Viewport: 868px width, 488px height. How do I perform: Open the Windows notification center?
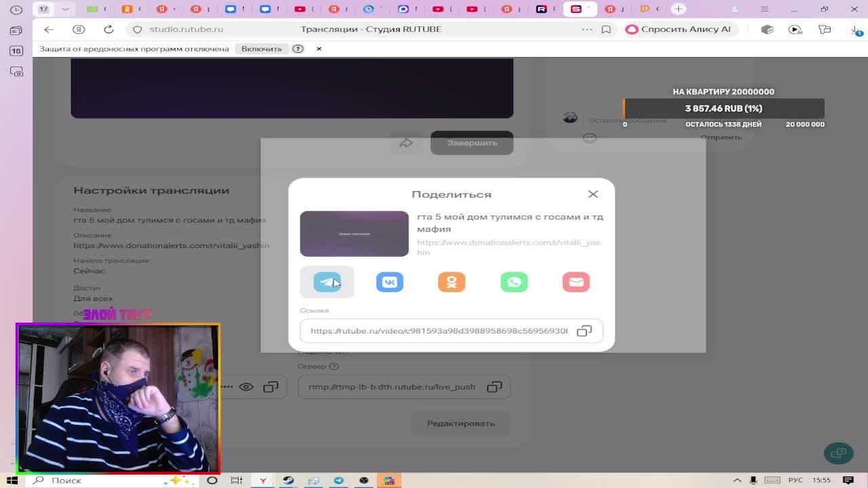848,480
